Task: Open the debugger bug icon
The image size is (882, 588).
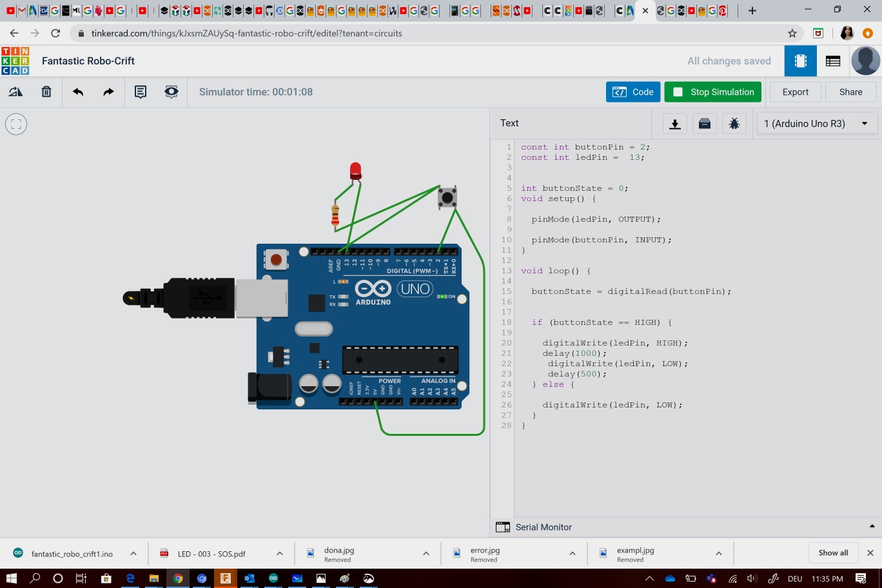Action: pyautogui.click(x=734, y=123)
